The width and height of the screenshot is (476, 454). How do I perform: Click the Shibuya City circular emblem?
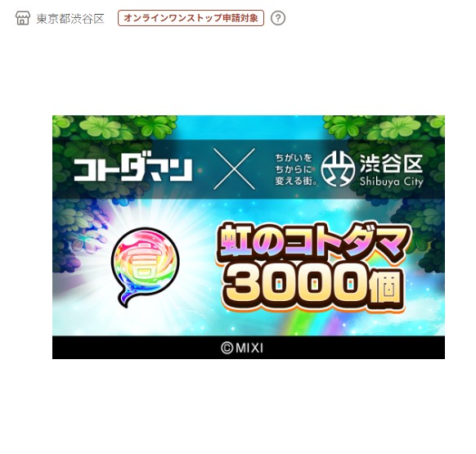pos(338,169)
